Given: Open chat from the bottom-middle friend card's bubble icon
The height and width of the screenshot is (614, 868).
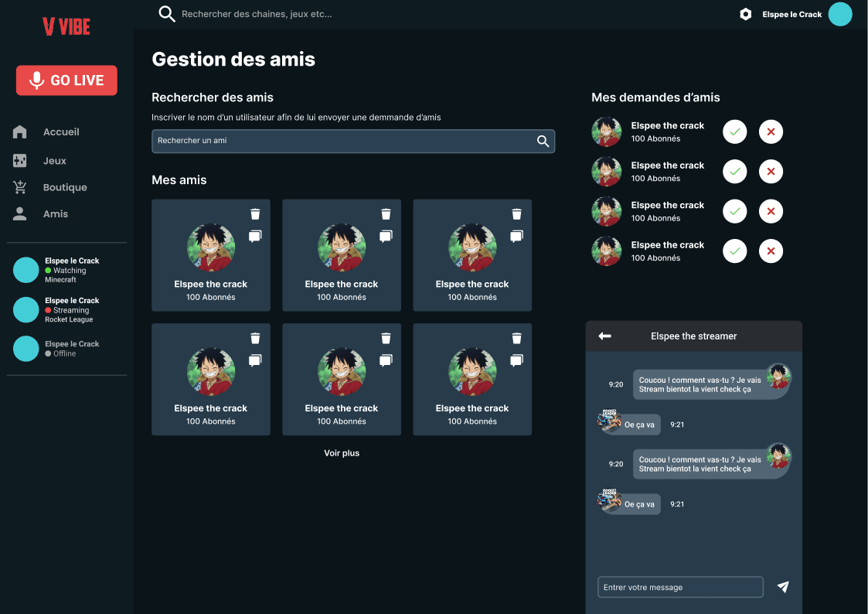Looking at the screenshot, I should point(386,360).
